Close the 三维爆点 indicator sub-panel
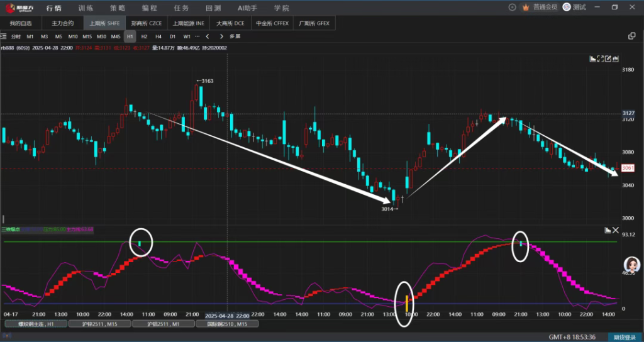Viewport: 644px width, 342px height. pos(616,231)
